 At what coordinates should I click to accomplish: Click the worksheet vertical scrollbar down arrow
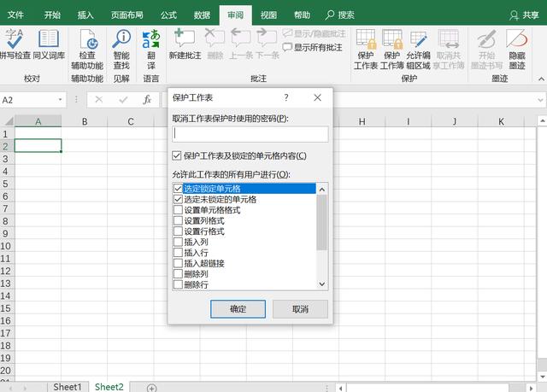tap(542, 377)
